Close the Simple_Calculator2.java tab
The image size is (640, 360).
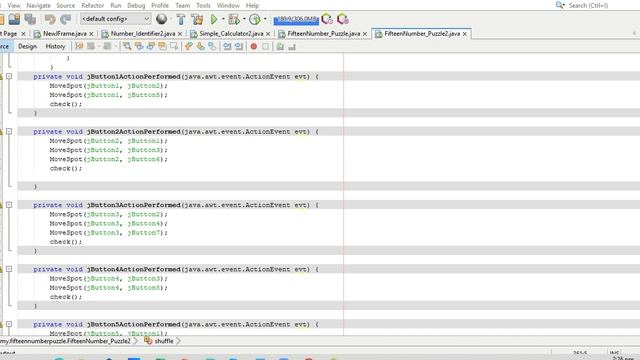[268, 34]
